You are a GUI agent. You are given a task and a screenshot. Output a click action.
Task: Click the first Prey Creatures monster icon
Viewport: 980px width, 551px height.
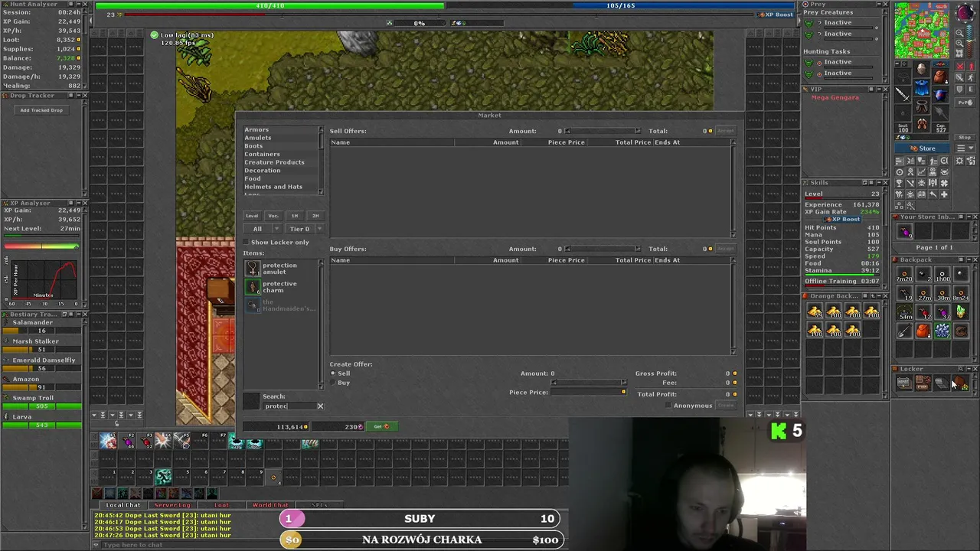[809, 23]
